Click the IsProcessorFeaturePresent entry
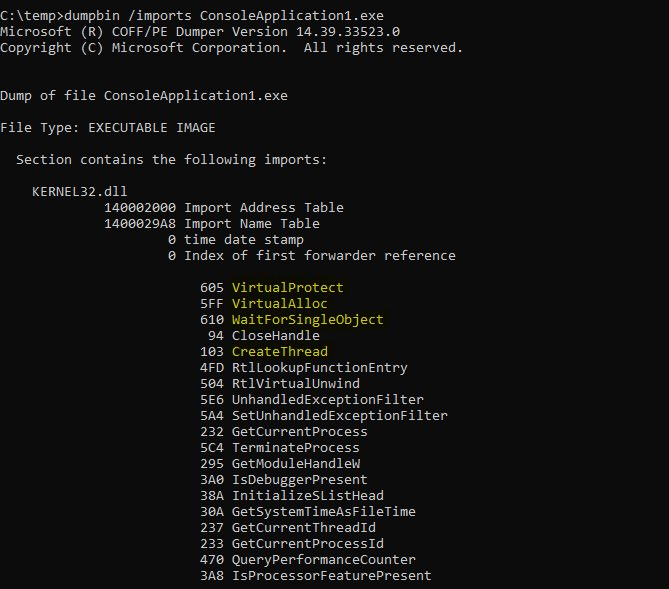The height and width of the screenshot is (589, 669). click(x=331, y=576)
